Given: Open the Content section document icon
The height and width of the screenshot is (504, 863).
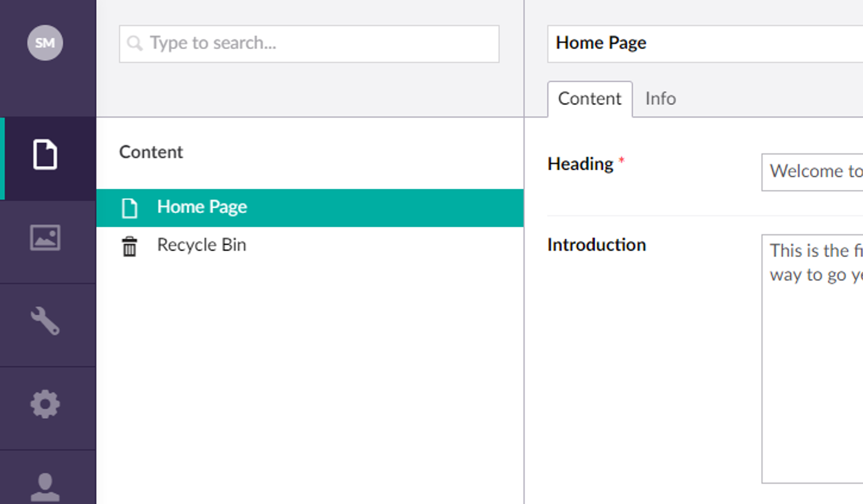Looking at the screenshot, I should 45,155.
